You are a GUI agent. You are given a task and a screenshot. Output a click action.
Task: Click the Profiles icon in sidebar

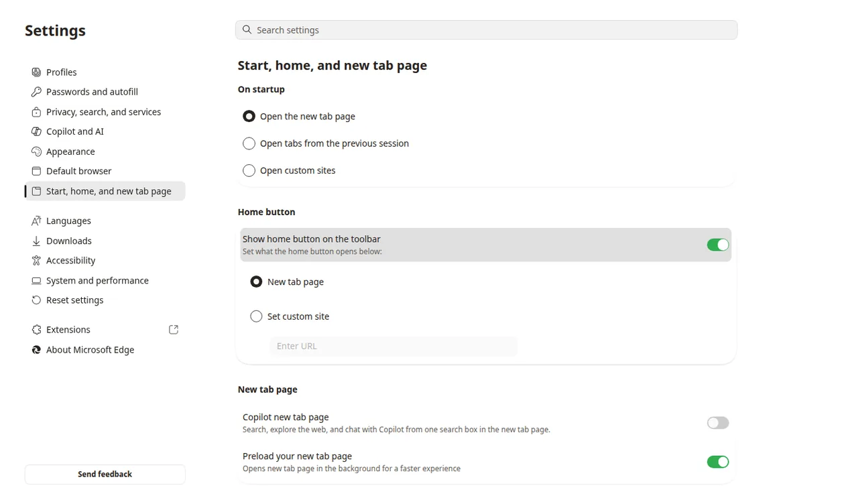pos(36,72)
